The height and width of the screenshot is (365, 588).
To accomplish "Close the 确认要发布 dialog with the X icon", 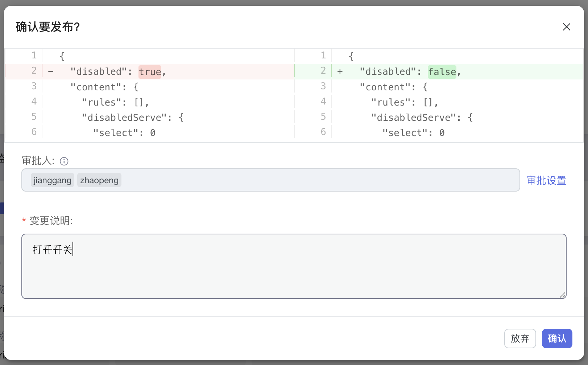I will [566, 27].
